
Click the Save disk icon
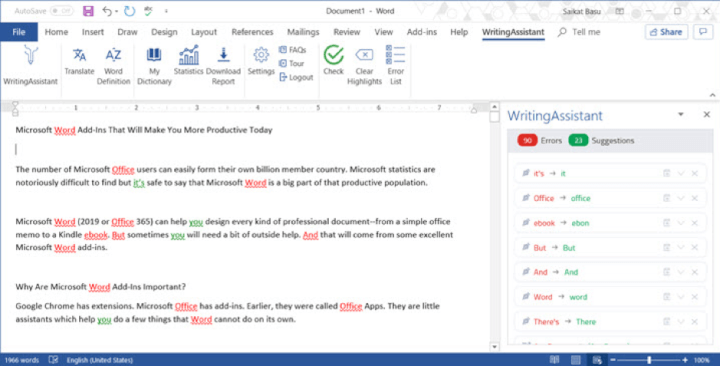pos(88,11)
